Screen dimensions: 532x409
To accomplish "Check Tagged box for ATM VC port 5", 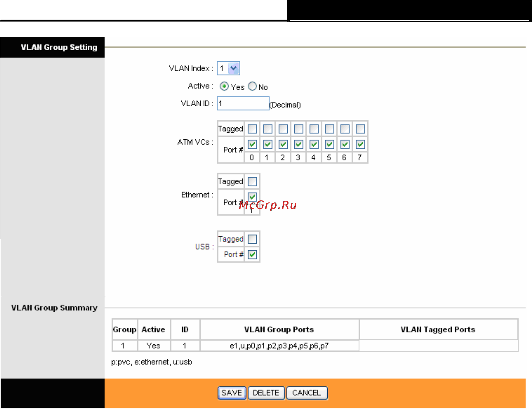I will click(x=329, y=129).
